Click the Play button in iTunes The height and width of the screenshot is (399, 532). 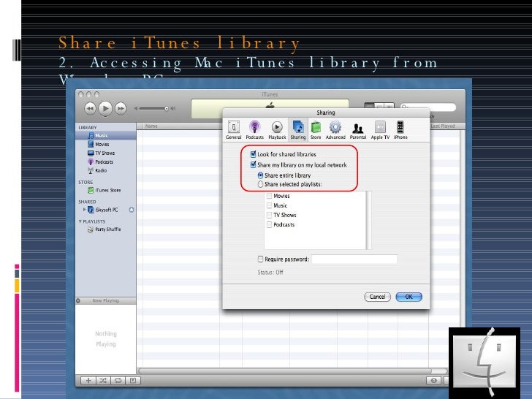click(105, 109)
